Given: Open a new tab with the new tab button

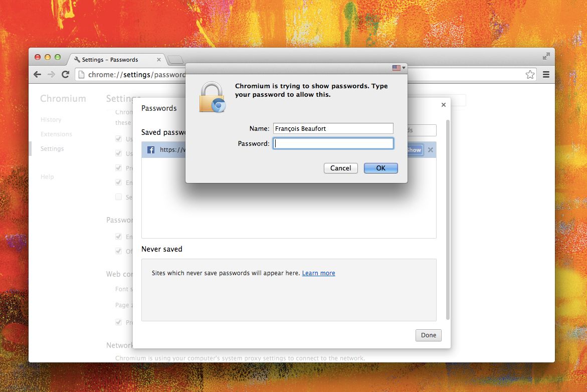Looking at the screenshot, I should 175,60.
